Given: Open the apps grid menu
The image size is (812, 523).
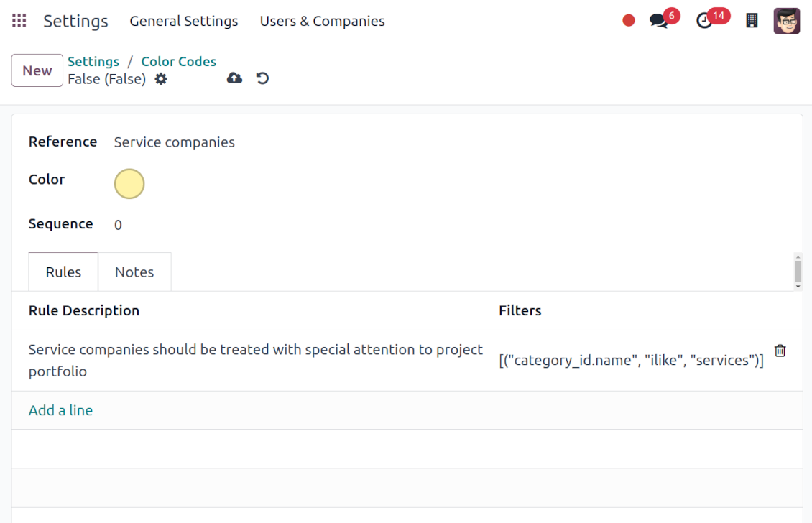Looking at the screenshot, I should click(19, 21).
